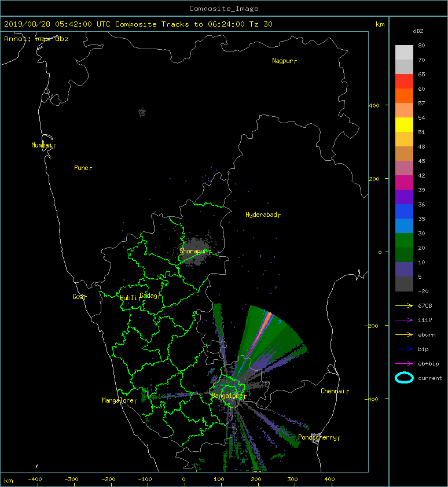448x487 pixels.
Task: Click the 300 tick on the horizontal km axis
Action: point(292,479)
